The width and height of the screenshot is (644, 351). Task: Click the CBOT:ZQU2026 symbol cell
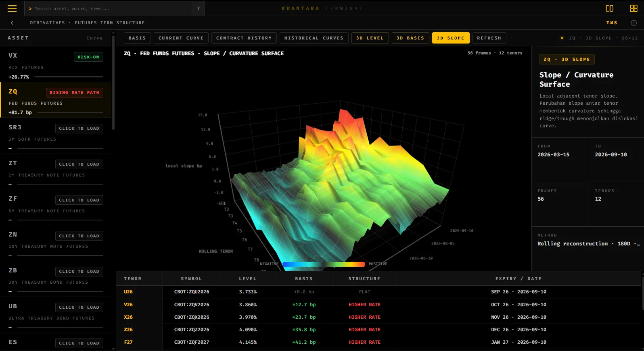click(x=192, y=292)
